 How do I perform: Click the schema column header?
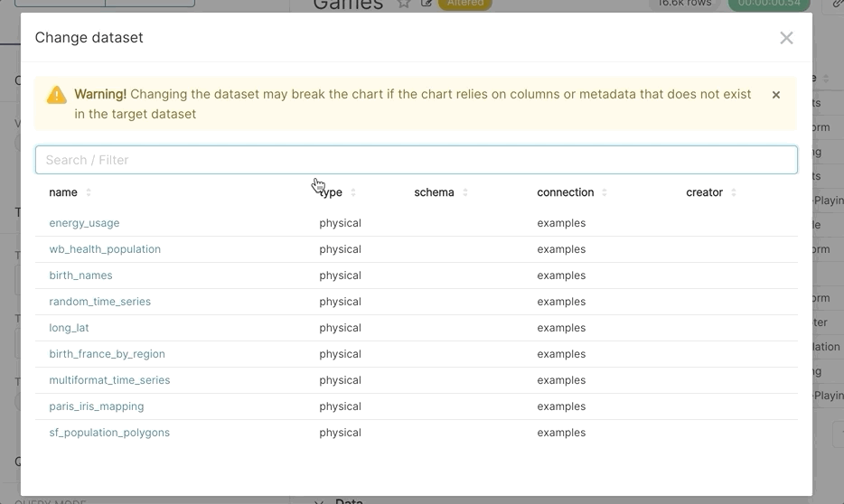tap(434, 192)
